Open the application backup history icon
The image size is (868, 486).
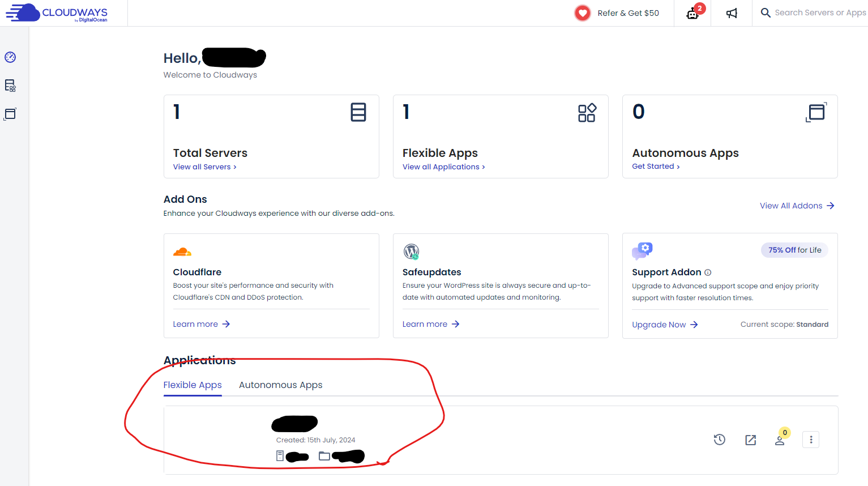pos(720,440)
